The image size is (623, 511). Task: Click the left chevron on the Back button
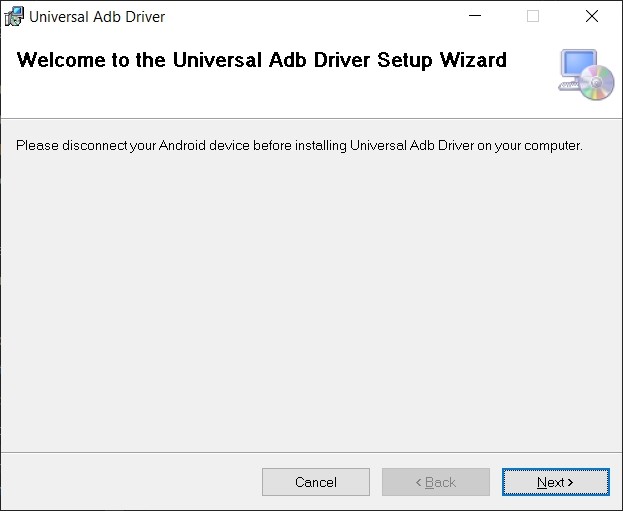[x=418, y=482]
